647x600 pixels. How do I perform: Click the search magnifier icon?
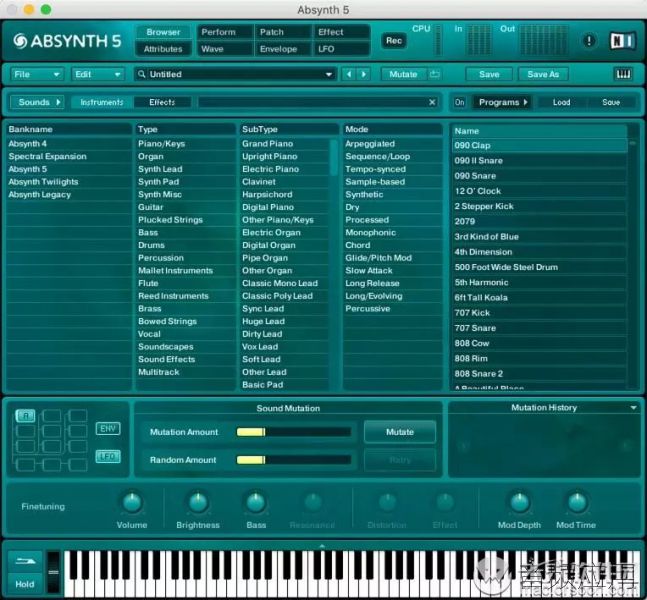[x=142, y=74]
